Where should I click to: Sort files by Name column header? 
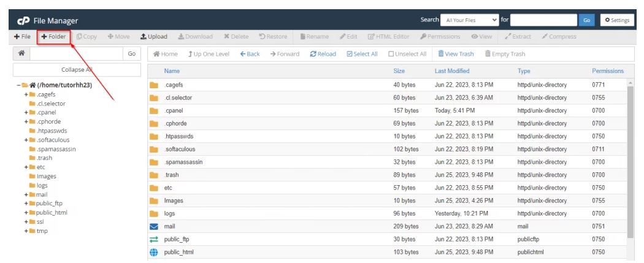pos(172,71)
